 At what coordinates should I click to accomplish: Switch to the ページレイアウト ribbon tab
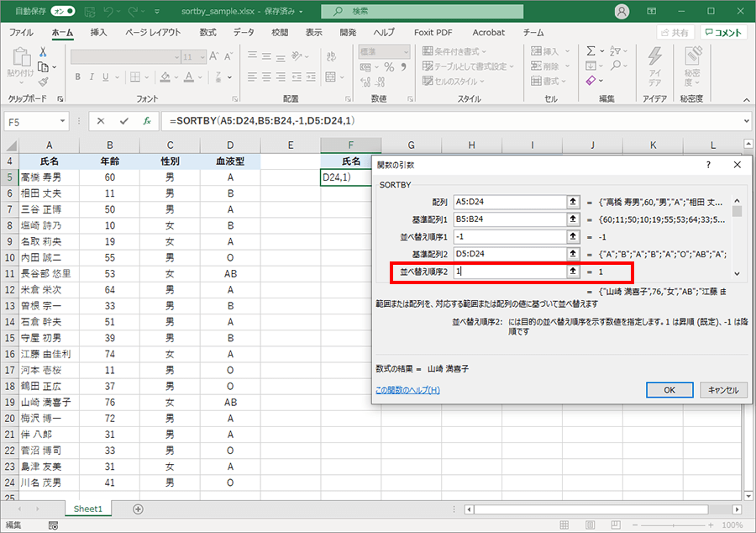coord(153,32)
